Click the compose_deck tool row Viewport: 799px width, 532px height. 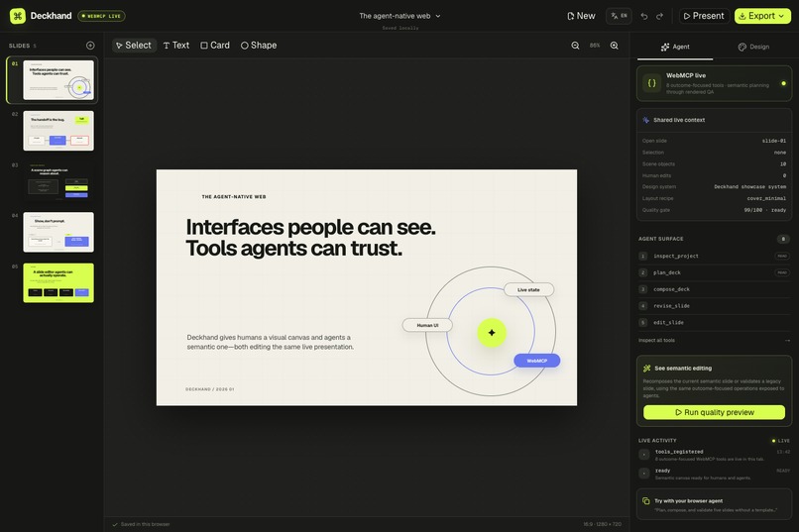[714, 289]
